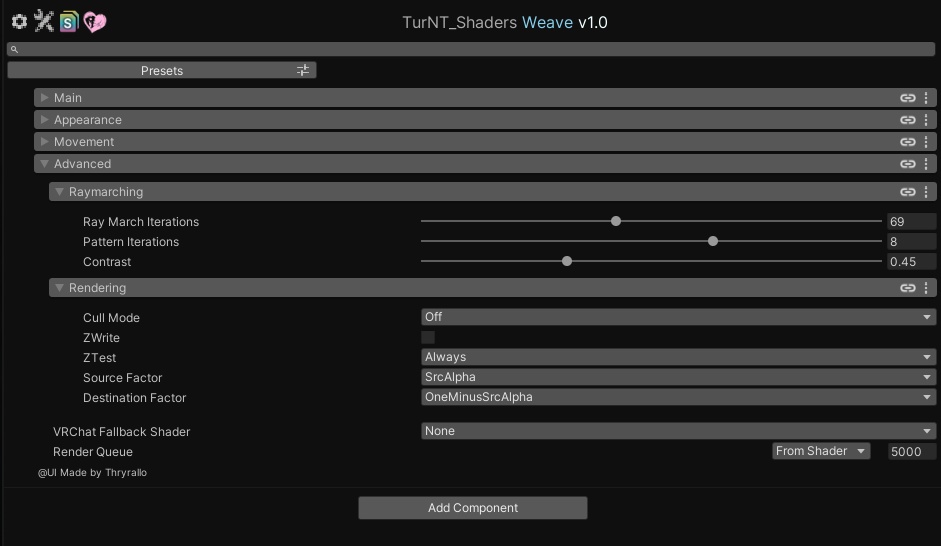
Task: Click the TurNT_Shaders Weave v1.0 title
Action: tap(505, 22)
